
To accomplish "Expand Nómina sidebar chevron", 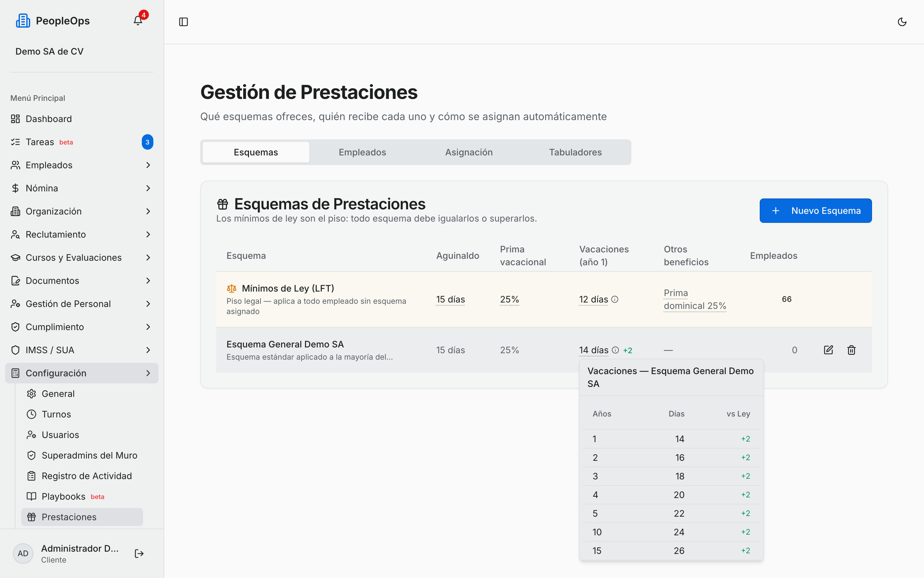I will [148, 188].
